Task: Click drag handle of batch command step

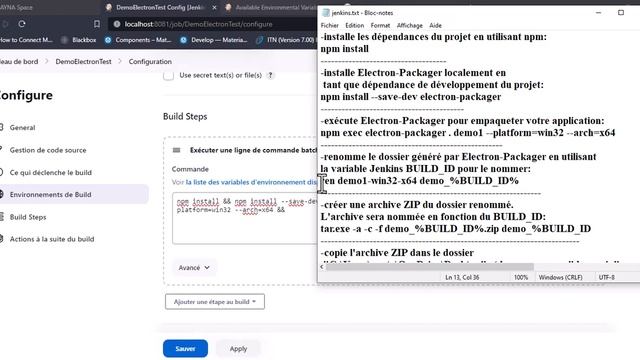Action: (176, 150)
